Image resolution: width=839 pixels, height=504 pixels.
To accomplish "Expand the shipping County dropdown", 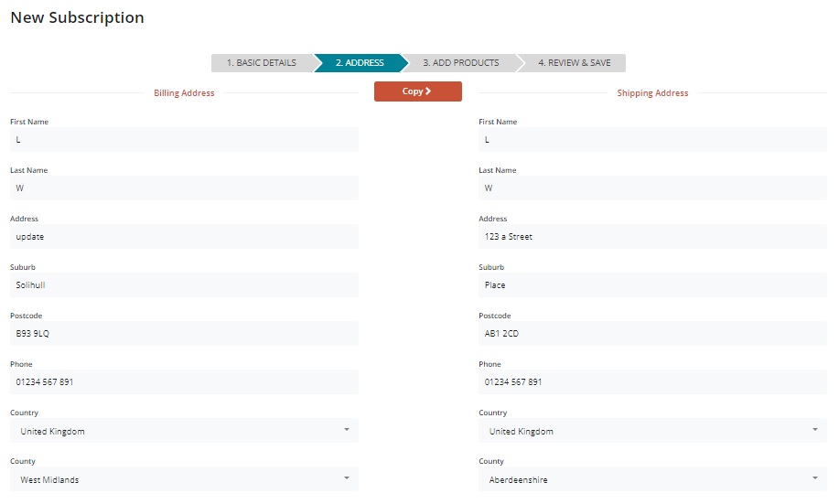I will [x=652, y=479].
